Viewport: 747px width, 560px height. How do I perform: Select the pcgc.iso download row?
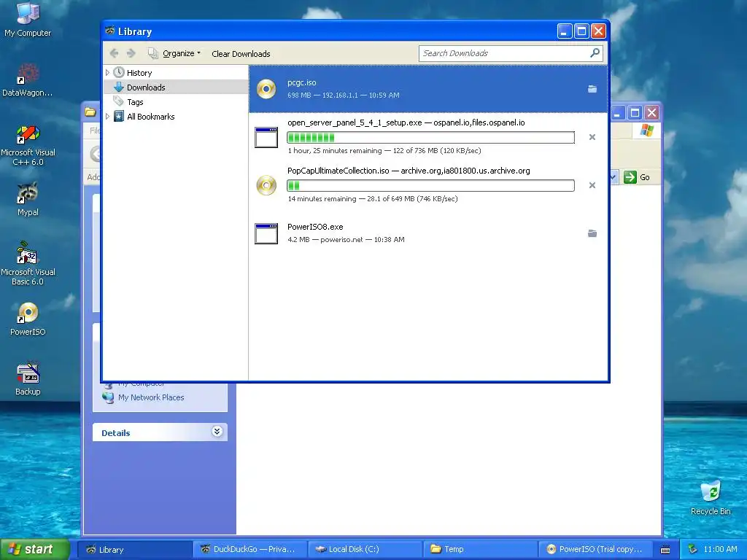(x=427, y=89)
